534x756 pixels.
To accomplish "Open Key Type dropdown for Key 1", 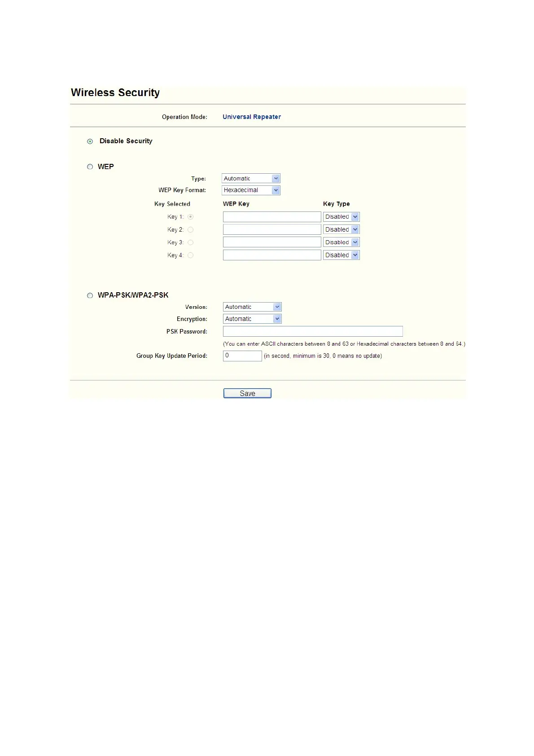I will 341,217.
